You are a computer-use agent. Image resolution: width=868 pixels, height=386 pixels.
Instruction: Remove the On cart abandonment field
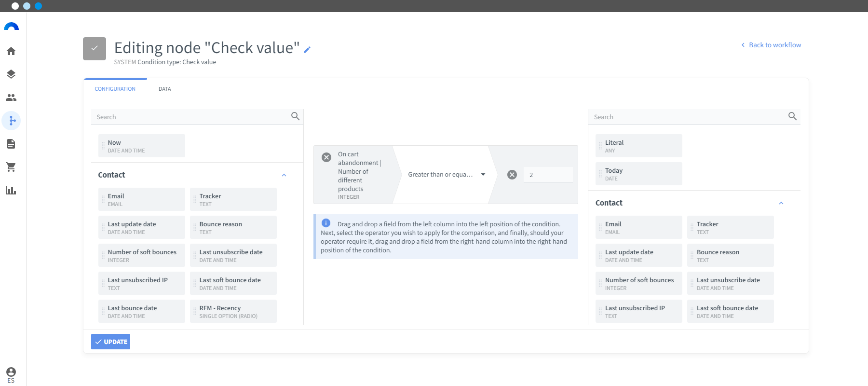(x=326, y=157)
